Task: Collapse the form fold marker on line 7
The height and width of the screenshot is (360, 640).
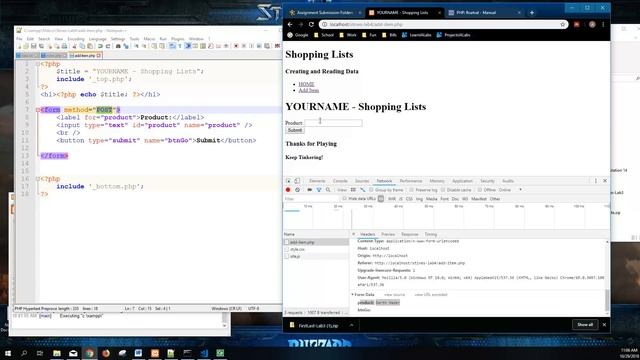Action: 38,110
